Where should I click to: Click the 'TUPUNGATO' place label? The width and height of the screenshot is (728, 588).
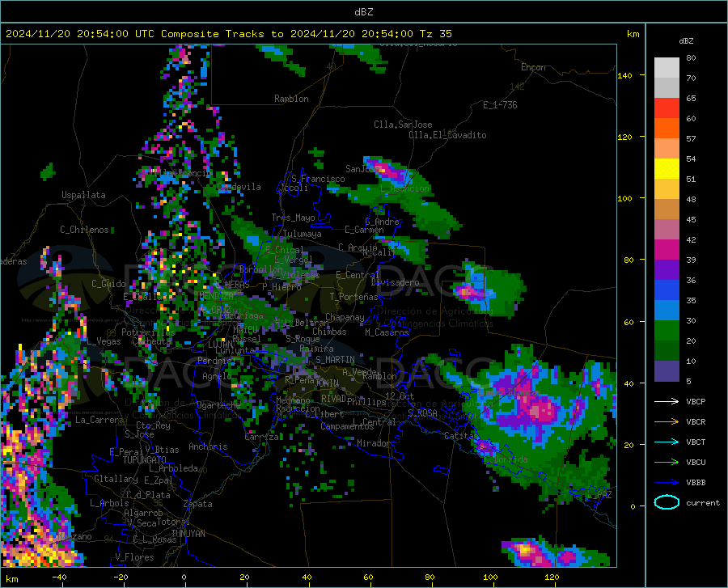[145, 460]
